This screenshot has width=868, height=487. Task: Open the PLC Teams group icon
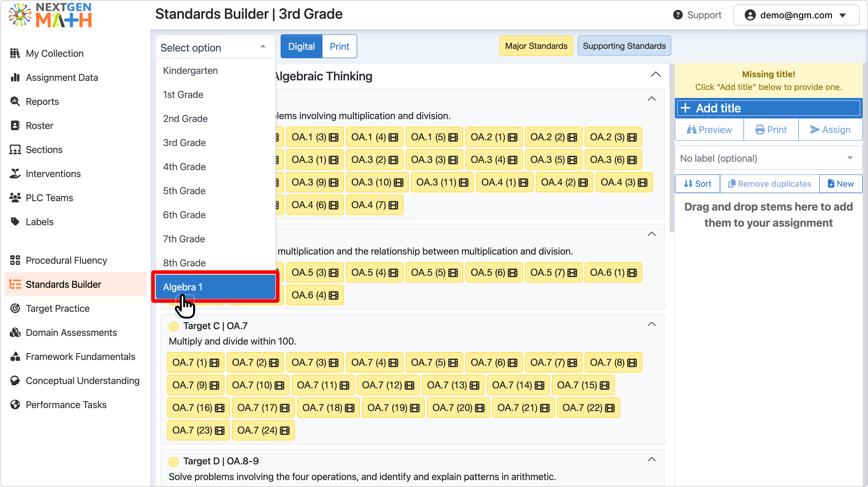point(15,198)
